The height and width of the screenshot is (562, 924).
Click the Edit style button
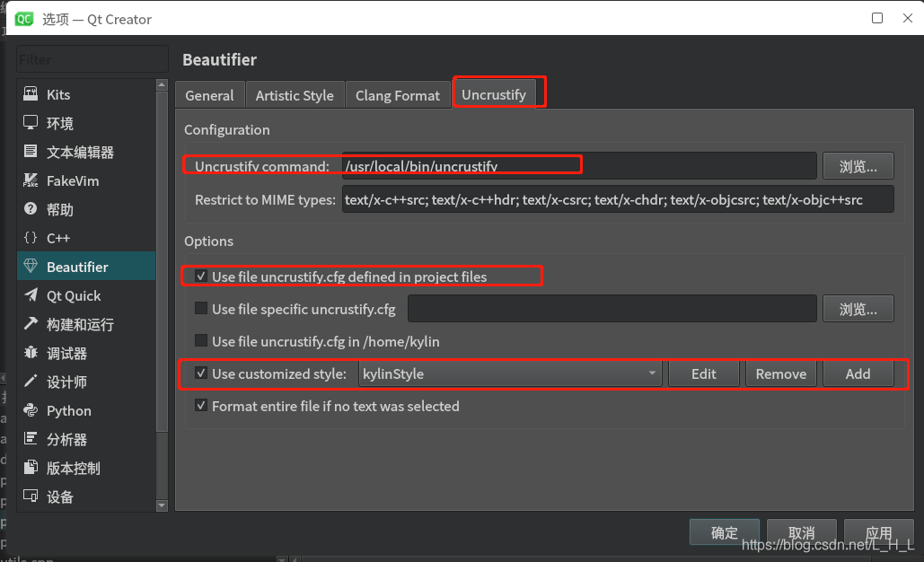click(x=704, y=373)
